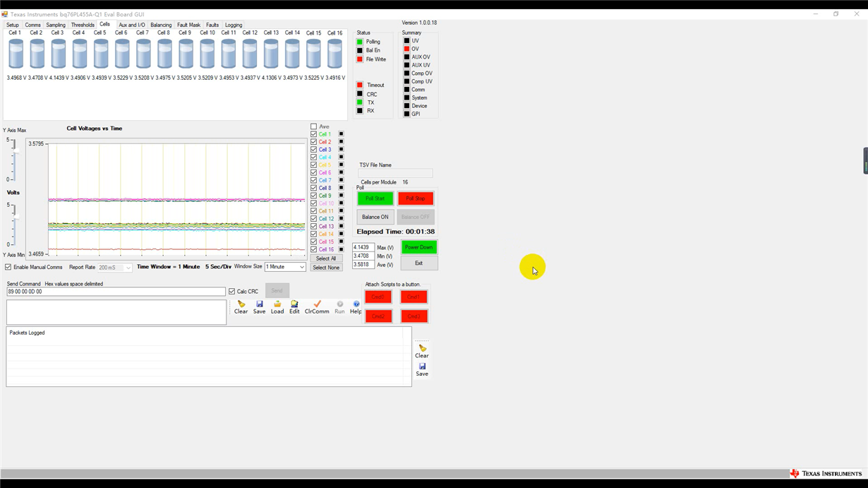868x488 pixels.
Task: Click the green Poll Start button
Action: (375, 198)
